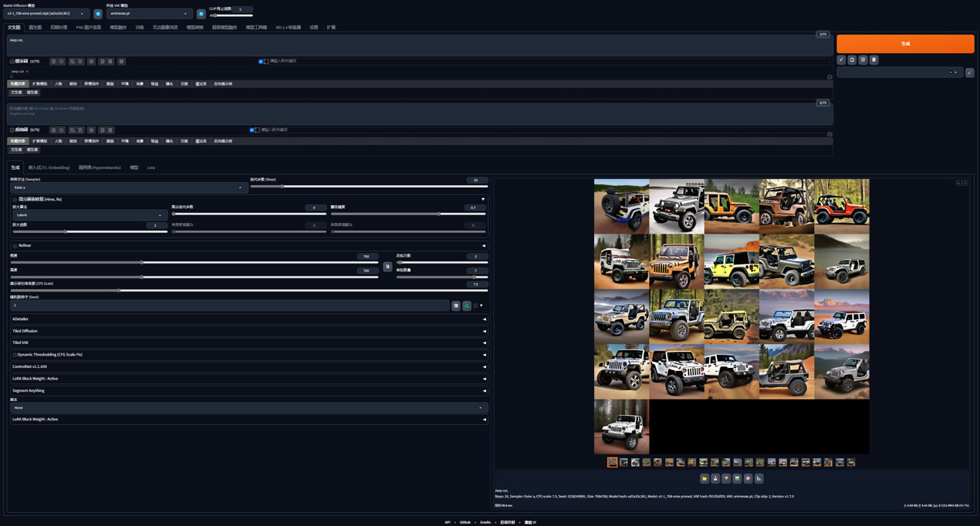The height and width of the screenshot is (526, 980).
Task: Click the orange 生成 (Generate) button
Action: coord(904,44)
